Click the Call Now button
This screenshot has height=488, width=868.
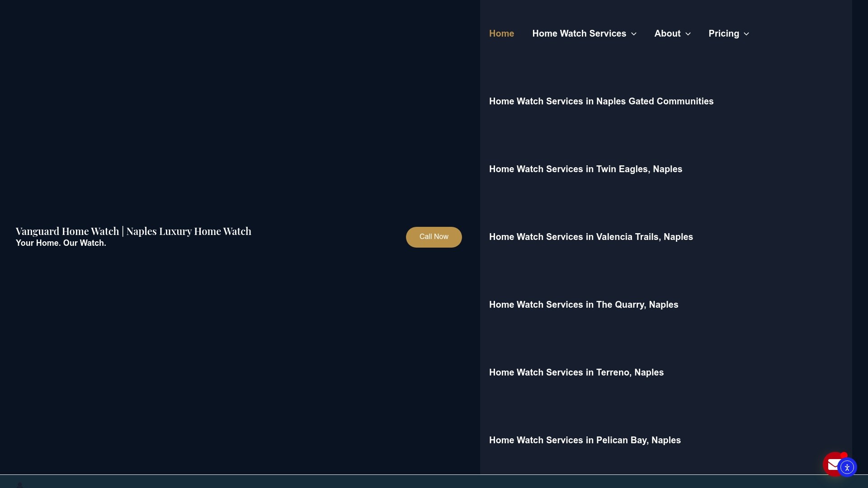[434, 237]
